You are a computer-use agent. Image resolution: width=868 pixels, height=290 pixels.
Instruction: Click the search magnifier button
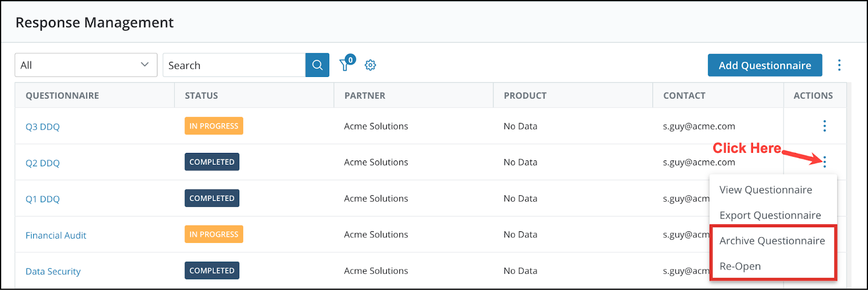pos(317,65)
